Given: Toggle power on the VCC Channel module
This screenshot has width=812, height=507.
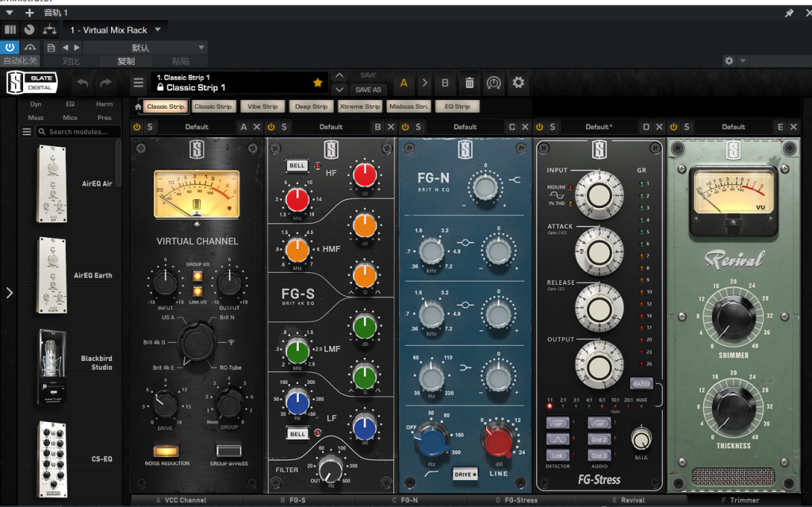Looking at the screenshot, I should [137, 127].
